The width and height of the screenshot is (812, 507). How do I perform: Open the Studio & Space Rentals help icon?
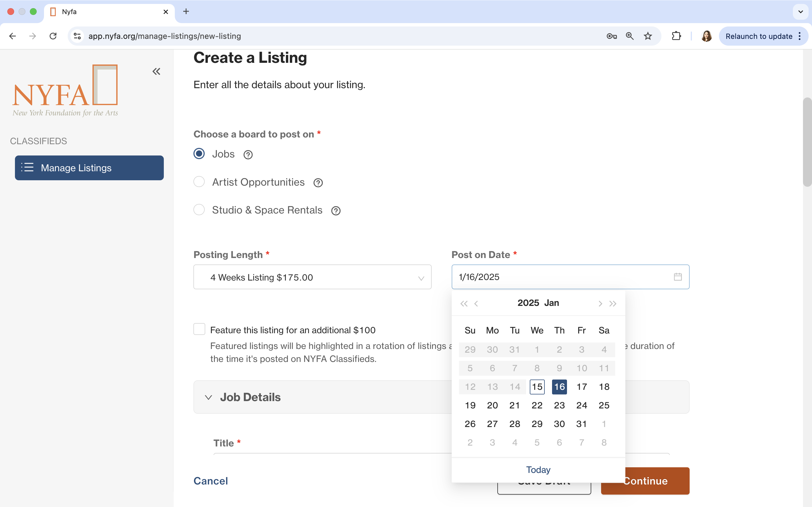(336, 211)
